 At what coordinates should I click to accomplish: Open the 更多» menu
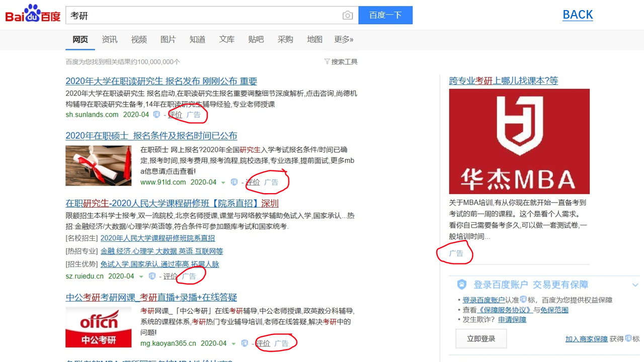(x=344, y=39)
